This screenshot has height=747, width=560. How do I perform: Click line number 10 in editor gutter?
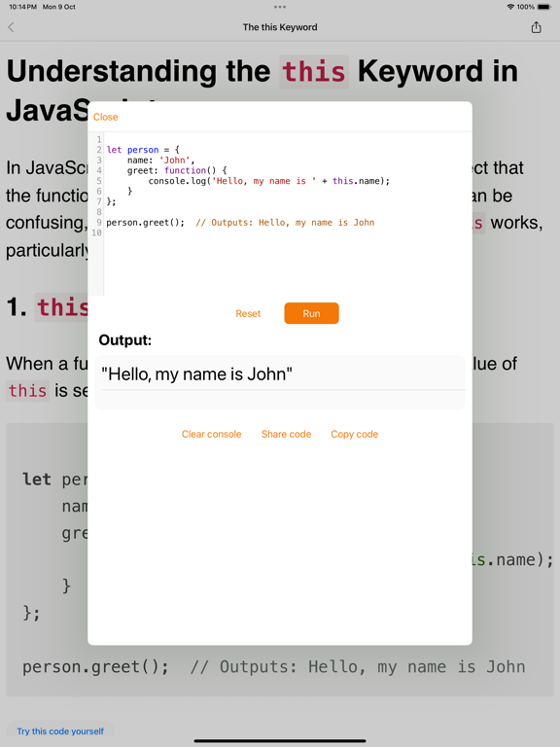(96, 233)
